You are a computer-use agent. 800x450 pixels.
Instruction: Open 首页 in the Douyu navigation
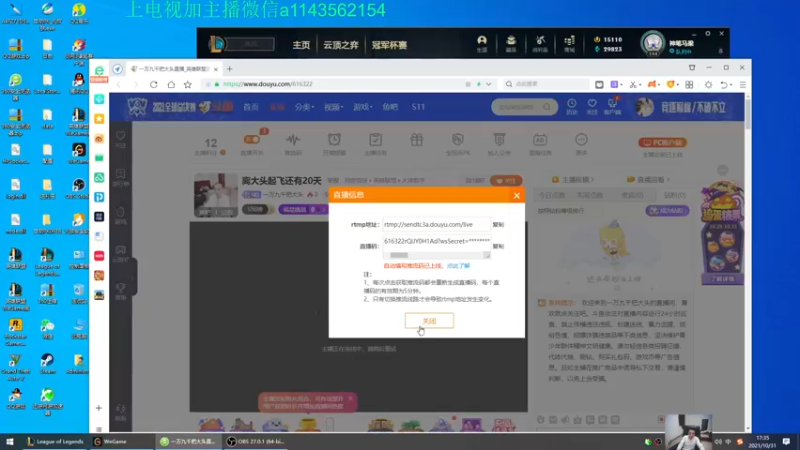click(x=251, y=107)
